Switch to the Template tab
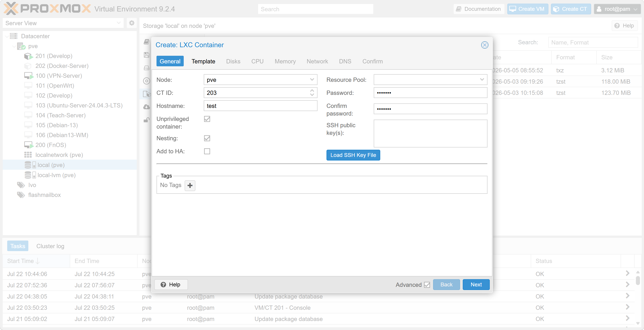Screen dimensions: 644x330 (x=203, y=61)
